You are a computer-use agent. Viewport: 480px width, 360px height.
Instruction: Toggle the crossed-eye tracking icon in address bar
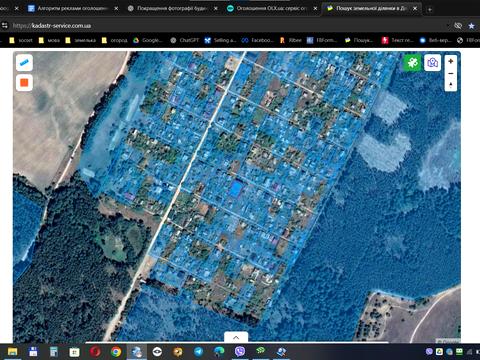pyautogui.click(x=458, y=26)
